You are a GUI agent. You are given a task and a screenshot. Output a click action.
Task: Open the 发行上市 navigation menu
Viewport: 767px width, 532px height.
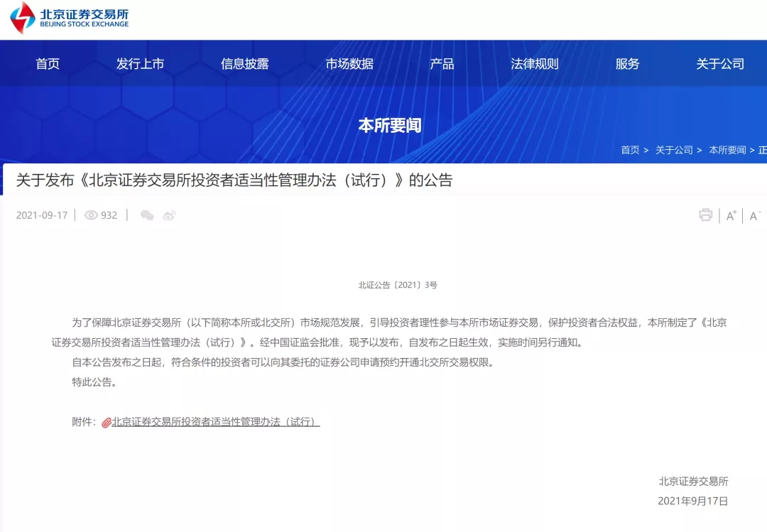click(140, 64)
